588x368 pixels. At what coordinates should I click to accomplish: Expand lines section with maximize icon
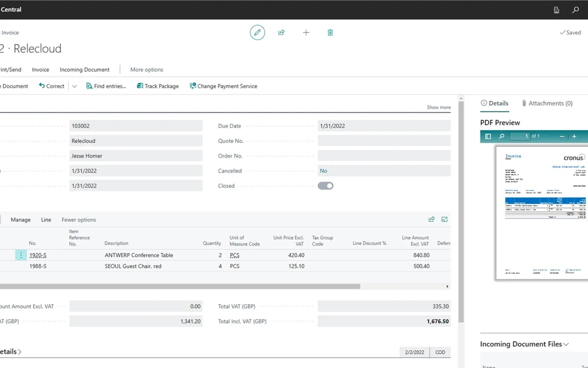[444, 219]
